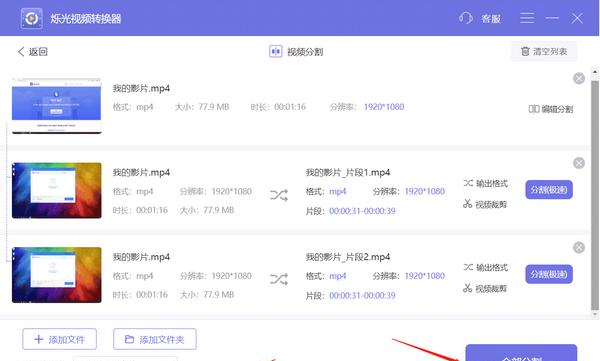
Task: Remove the 片段1 segment row
Action: pyautogui.click(x=579, y=163)
